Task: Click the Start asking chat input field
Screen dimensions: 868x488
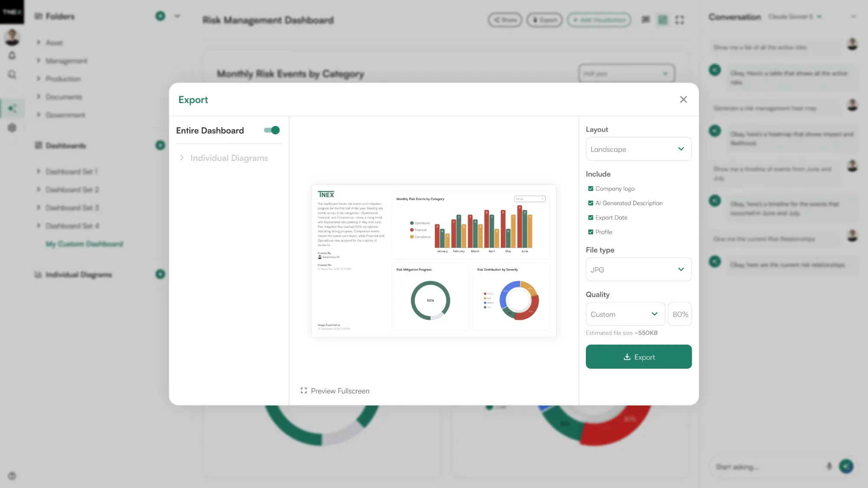Action: point(768,467)
